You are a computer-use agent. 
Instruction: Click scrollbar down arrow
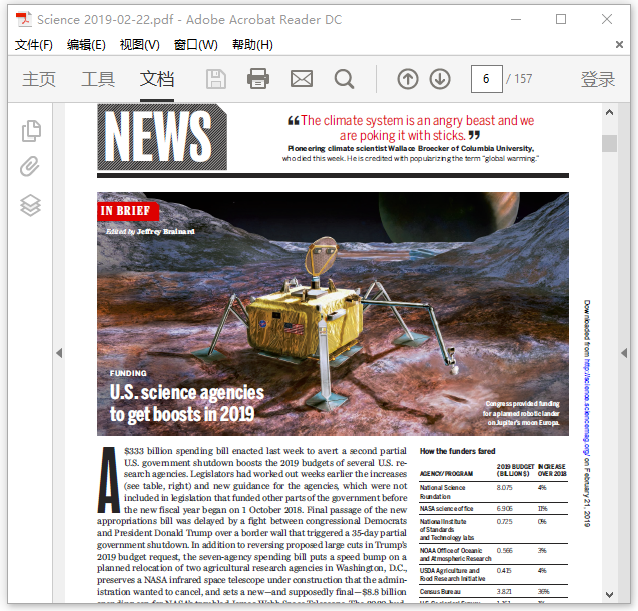(610, 594)
